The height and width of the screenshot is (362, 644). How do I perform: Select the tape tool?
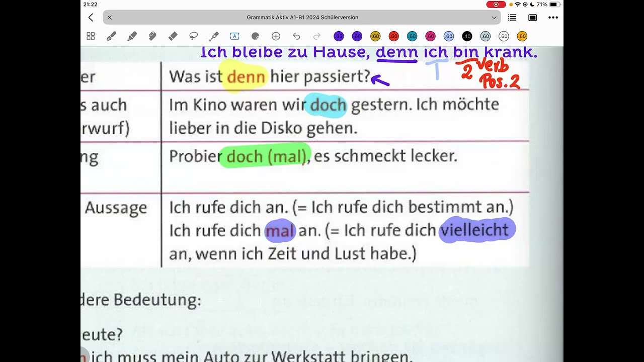click(x=152, y=36)
